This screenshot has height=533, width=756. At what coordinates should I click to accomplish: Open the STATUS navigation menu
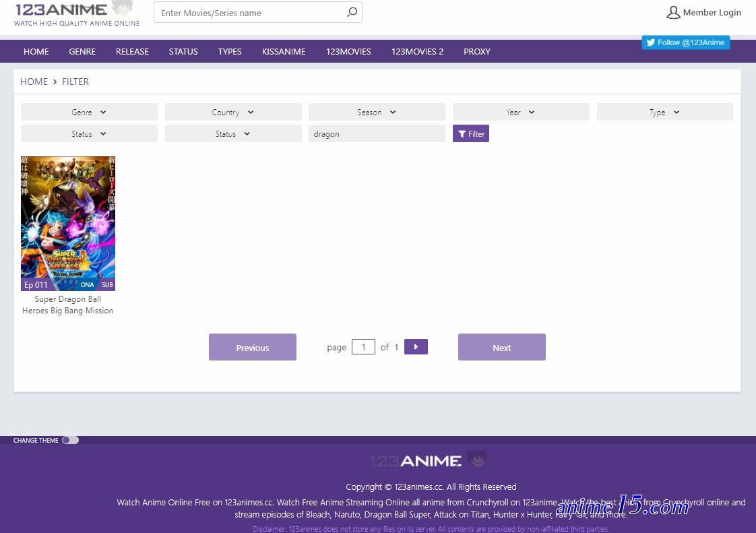click(x=183, y=52)
